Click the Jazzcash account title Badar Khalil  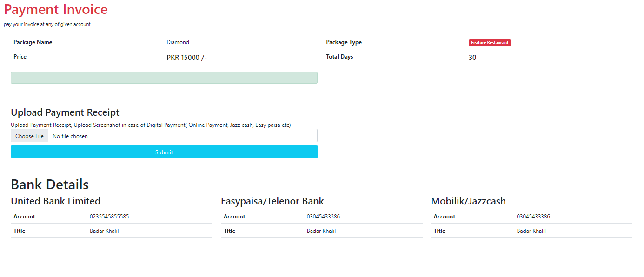[x=531, y=231]
